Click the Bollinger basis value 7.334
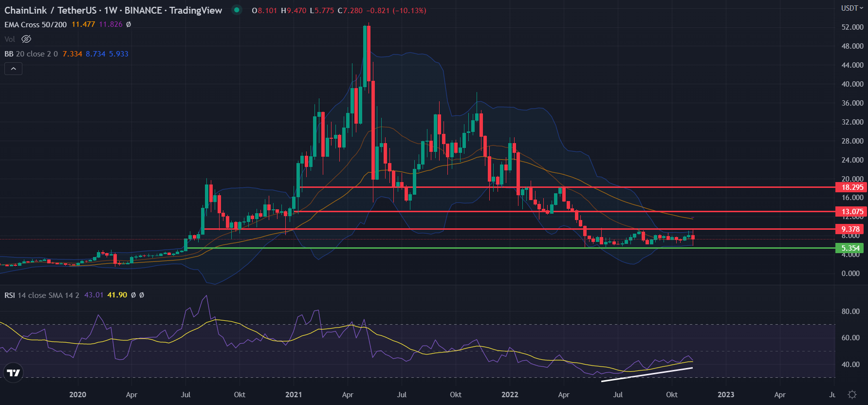868x405 pixels. (73, 54)
